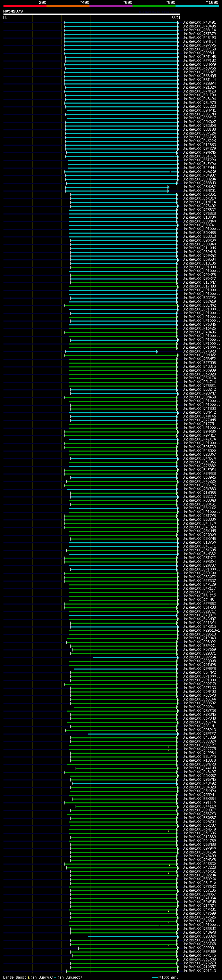This screenshot has width=222, height=980.
Task: Select the UniRef100_Q6PTF7 label
Action: pyautogui.click(x=199, y=734)
